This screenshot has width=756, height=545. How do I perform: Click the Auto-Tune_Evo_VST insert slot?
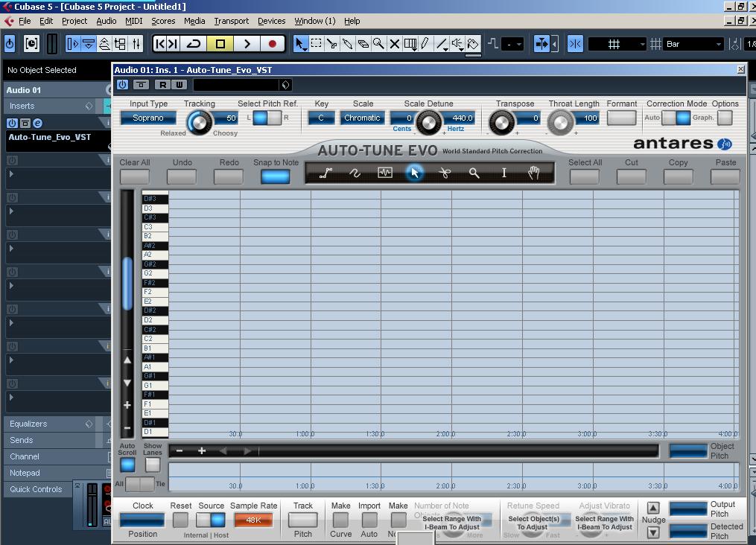pyautogui.click(x=50, y=138)
